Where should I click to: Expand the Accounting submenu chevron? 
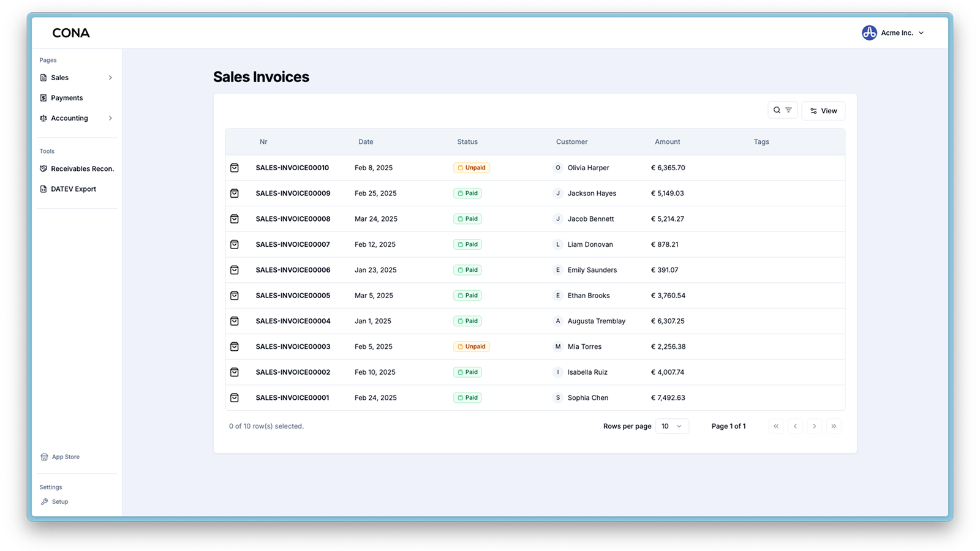110,118
